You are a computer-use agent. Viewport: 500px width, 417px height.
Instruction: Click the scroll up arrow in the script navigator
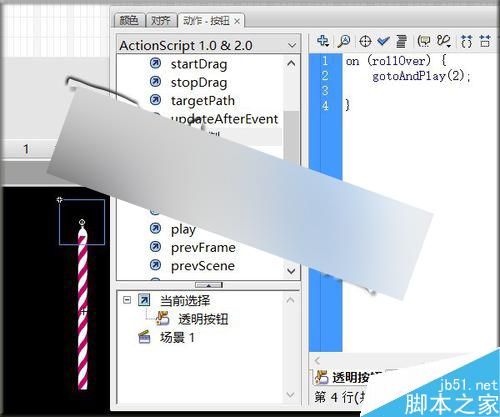(291, 300)
